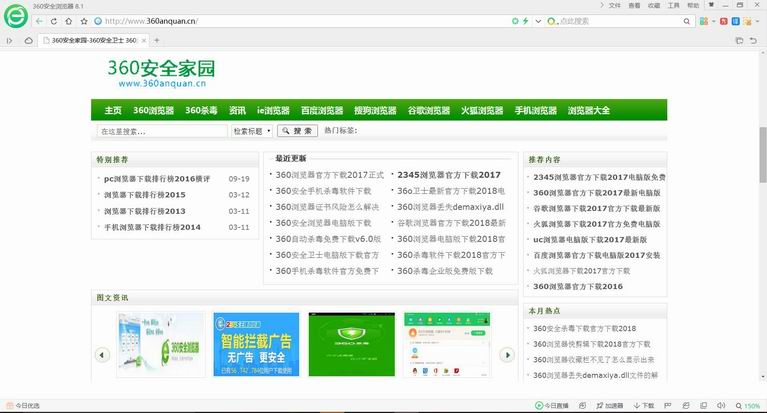Viewport: 767px width, 413px height.
Task: Click the carousel next arrow button
Action: click(507, 355)
